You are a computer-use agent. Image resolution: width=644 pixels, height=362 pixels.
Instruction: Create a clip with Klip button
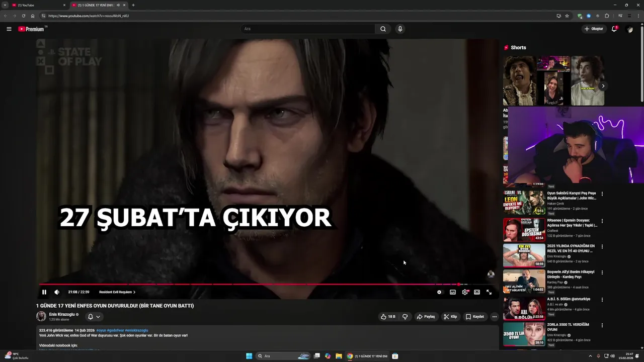450,317
